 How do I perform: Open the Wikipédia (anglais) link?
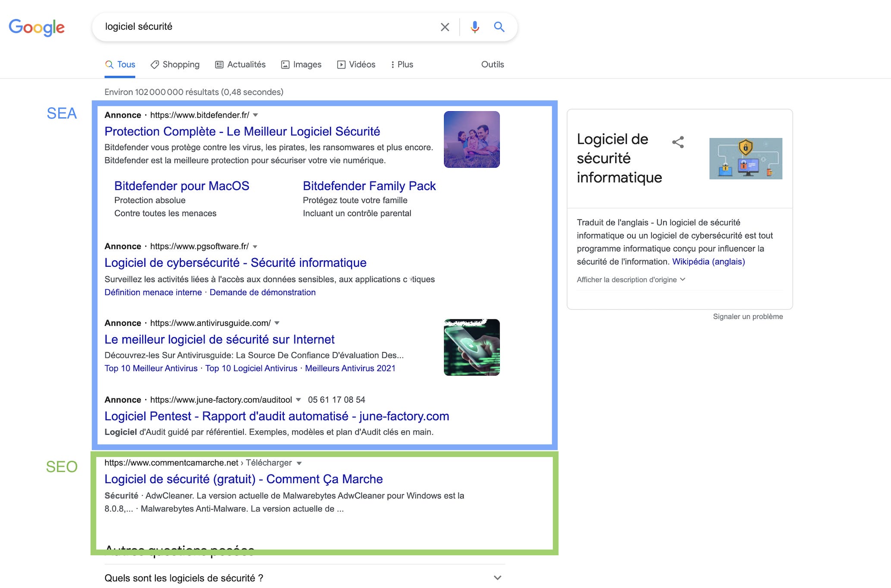pos(709,262)
